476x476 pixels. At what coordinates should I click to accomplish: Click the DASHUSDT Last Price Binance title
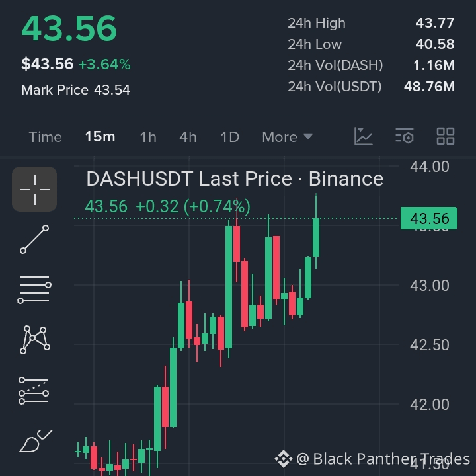[x=235, y=178]
